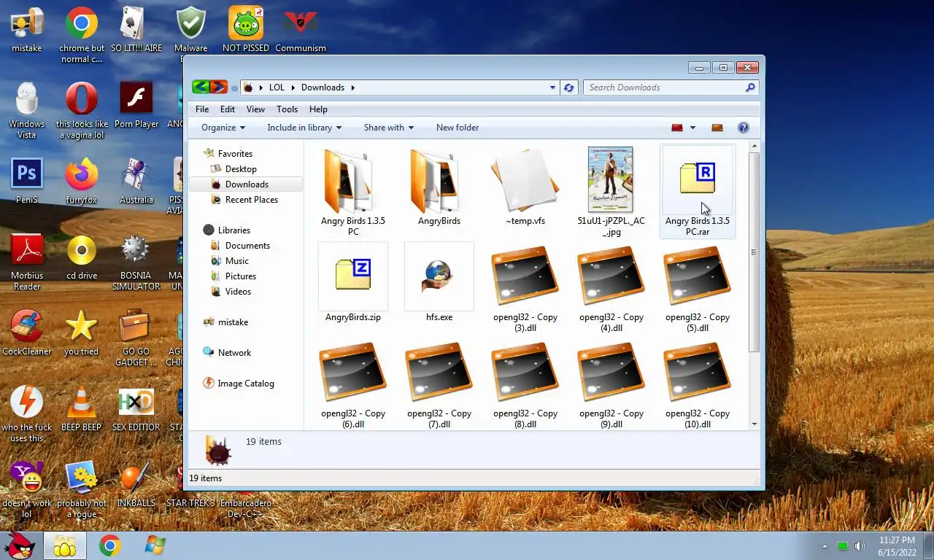Select Downloads in navigation pane

coord(247,184)
